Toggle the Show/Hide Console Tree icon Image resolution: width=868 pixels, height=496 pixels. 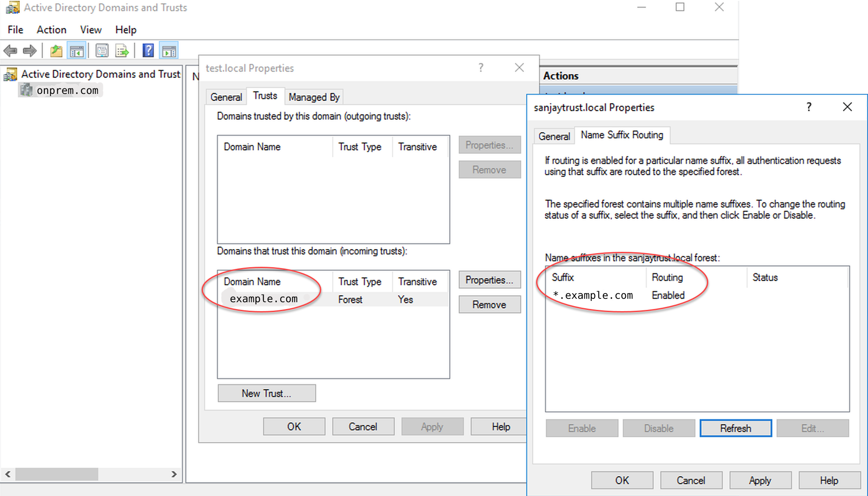click(77, 51)
